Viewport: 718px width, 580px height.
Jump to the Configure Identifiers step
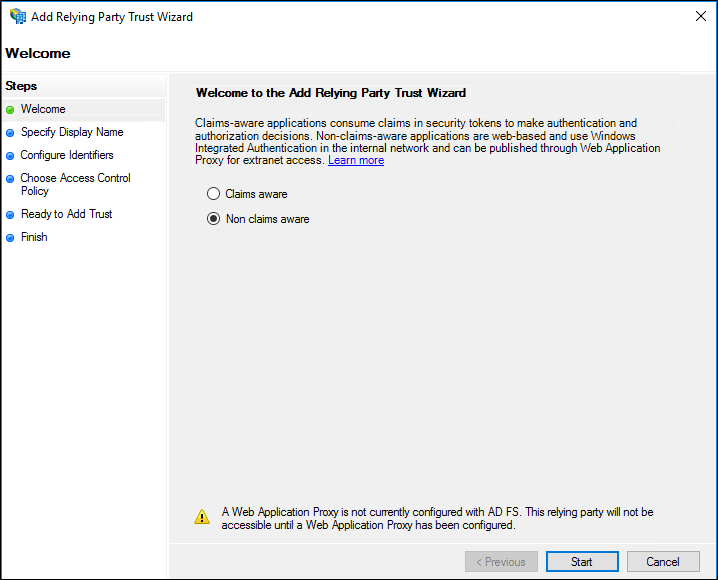[x=67, y=155]
